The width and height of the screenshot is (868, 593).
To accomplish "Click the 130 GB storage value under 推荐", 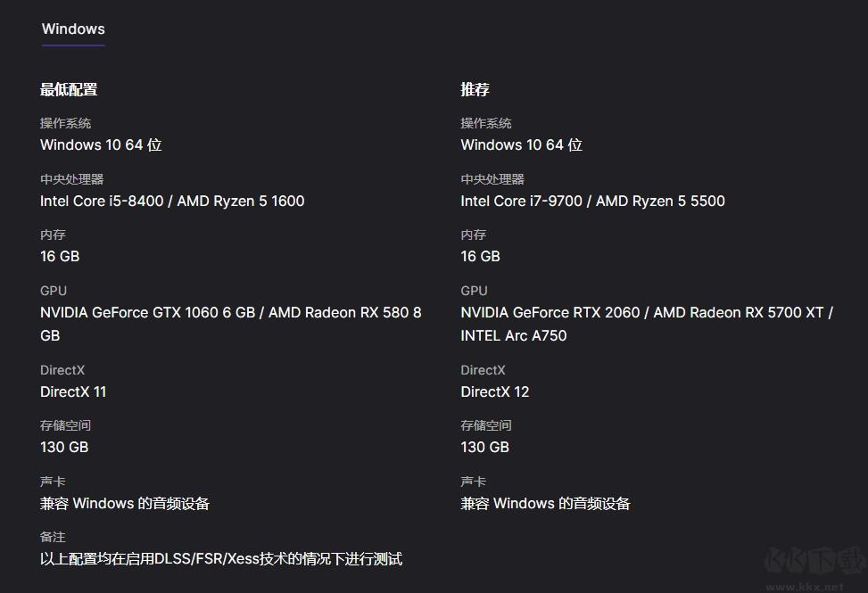I will [484, 447].
